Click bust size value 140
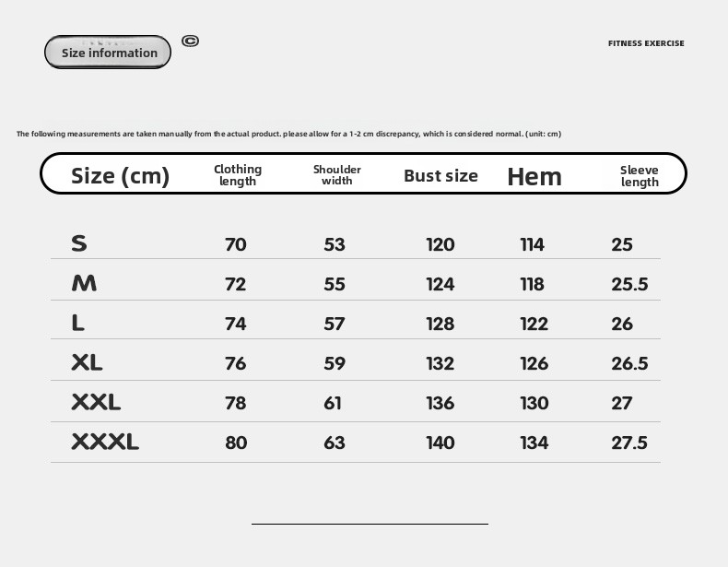This screenshot has width=728, height=567. coord(440,443)
